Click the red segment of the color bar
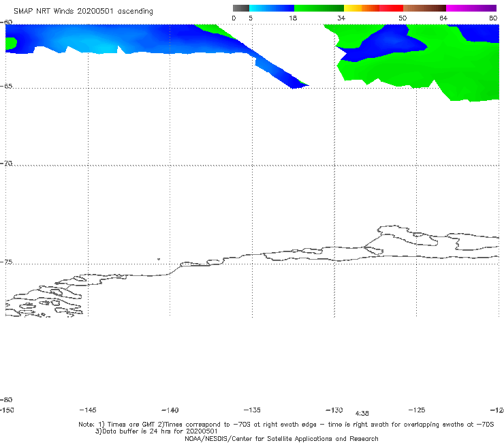The image size is (504, 443). pos(391,8)
